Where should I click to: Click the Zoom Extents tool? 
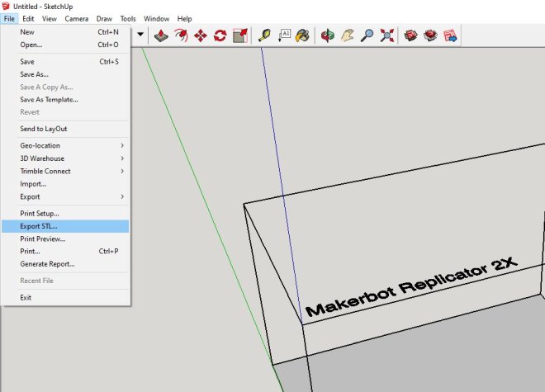(x=386, y=35)
